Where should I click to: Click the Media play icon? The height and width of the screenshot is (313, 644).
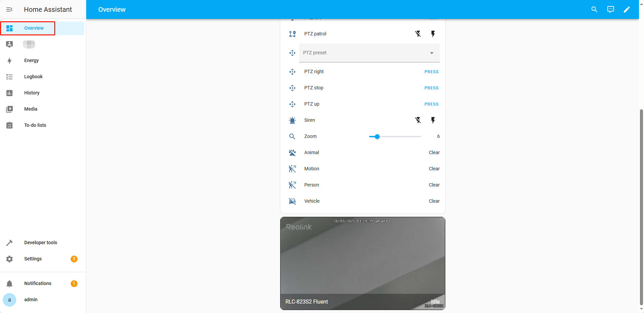(x=9, y=109)
